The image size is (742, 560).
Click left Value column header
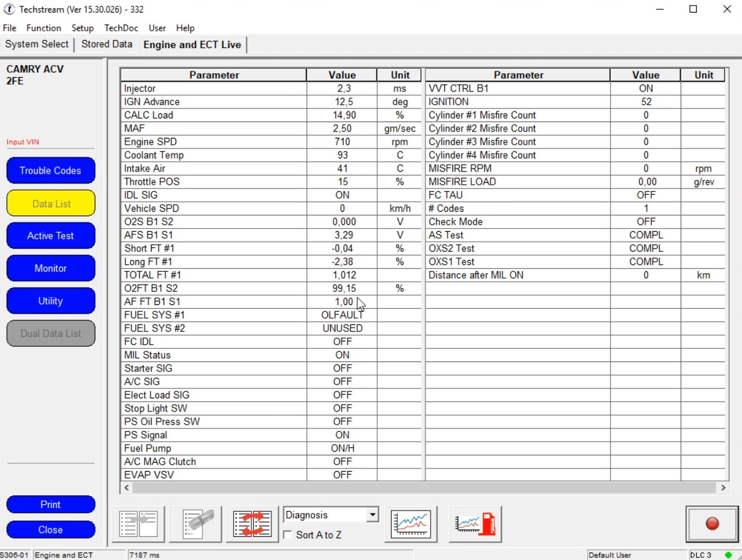click(342, 75)
